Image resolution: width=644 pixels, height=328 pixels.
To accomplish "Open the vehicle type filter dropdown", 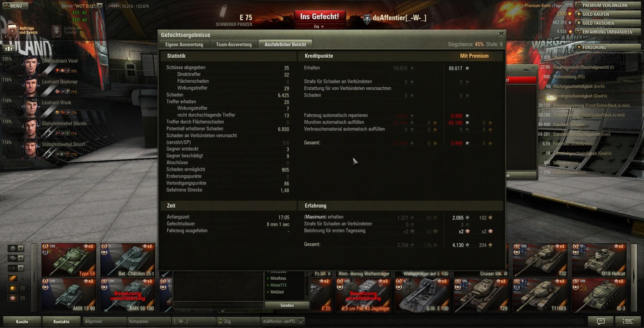I will pos(16,258).
